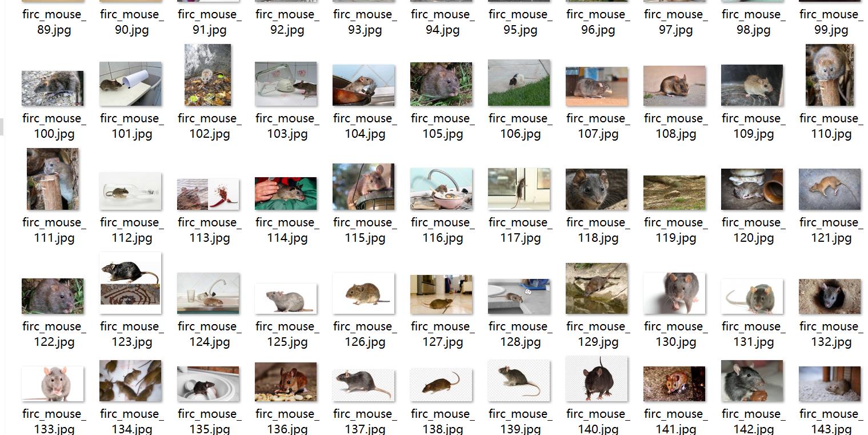The height and width of the screenshot is (435, 868).
Task: Select firc_mouse_119.jpg thumbnail
Action: click(674, 193)
